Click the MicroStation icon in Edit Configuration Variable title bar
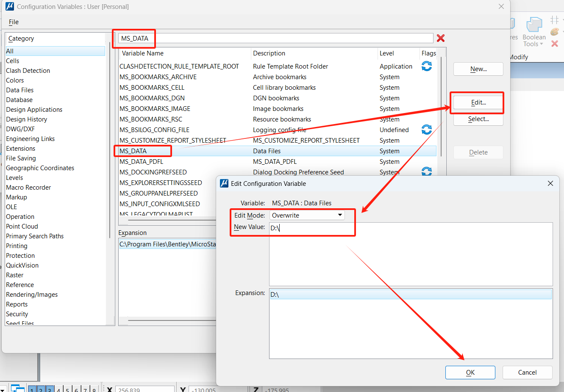The image size is (564, 392). [224, 183]
